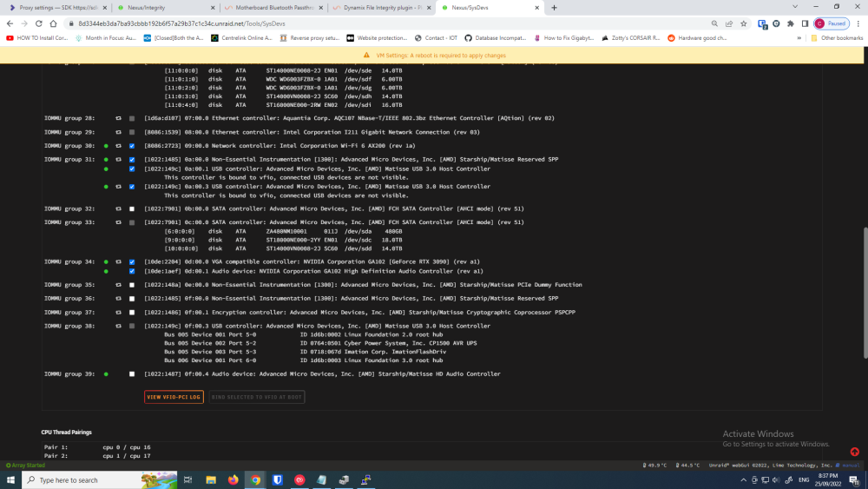Open the Other bookmarks folder

[837, 38]
